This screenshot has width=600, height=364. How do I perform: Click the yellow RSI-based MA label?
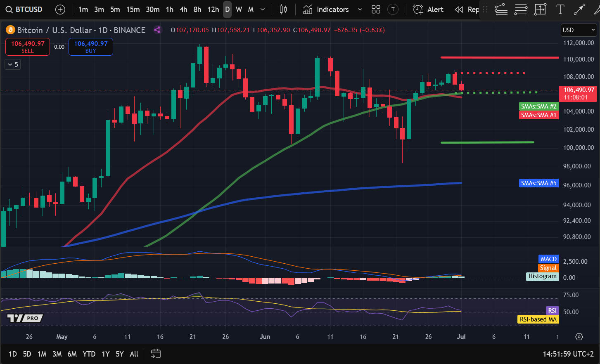pyautogui.click(x=538, y=319)
